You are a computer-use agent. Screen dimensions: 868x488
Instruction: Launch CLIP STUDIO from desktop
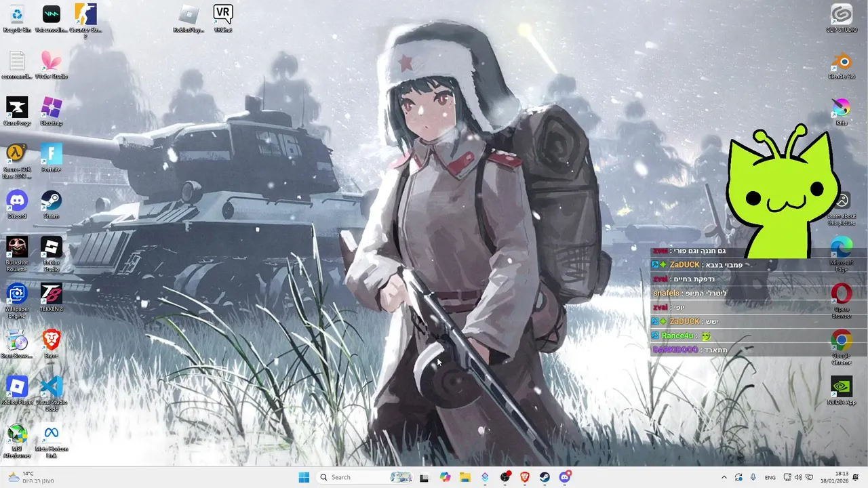pyautogui.click(x=842, y=19)
